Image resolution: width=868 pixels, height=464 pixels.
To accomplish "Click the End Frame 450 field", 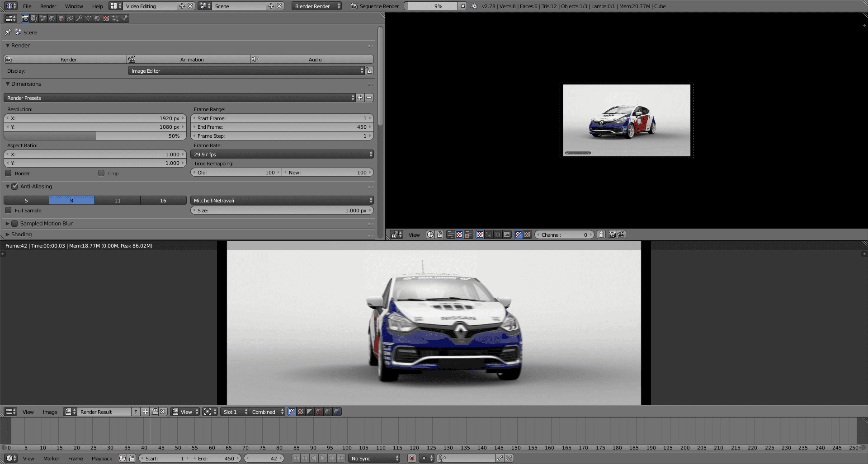I will tap(282, 127).
